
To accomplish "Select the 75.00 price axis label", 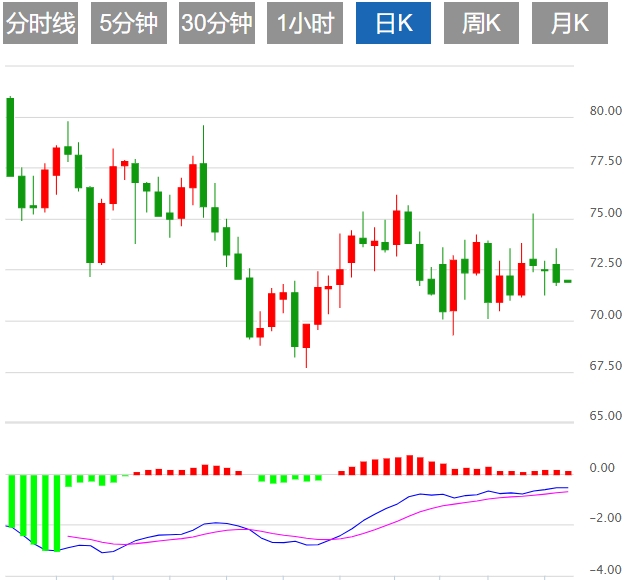I will point(606,213).
